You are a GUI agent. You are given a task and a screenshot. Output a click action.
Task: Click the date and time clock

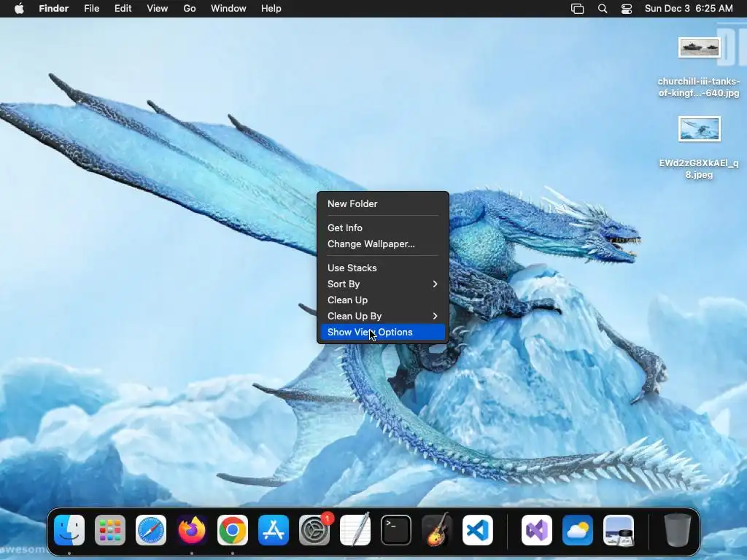click(689, 9)
